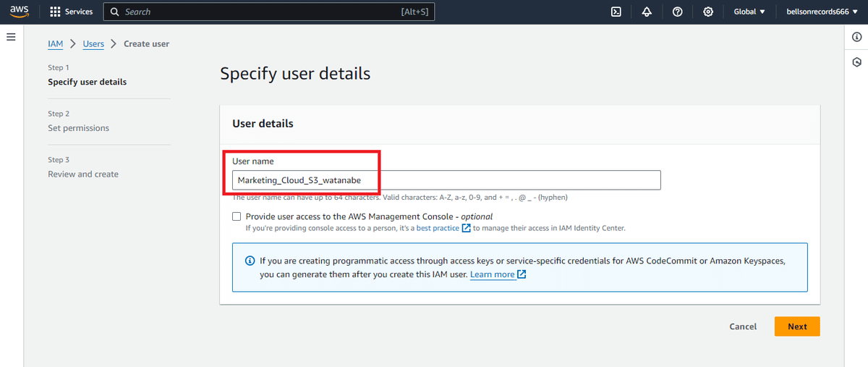
Task: Go to Users breadcrumb
Action: pyautogui.click(x=93, y=43)
